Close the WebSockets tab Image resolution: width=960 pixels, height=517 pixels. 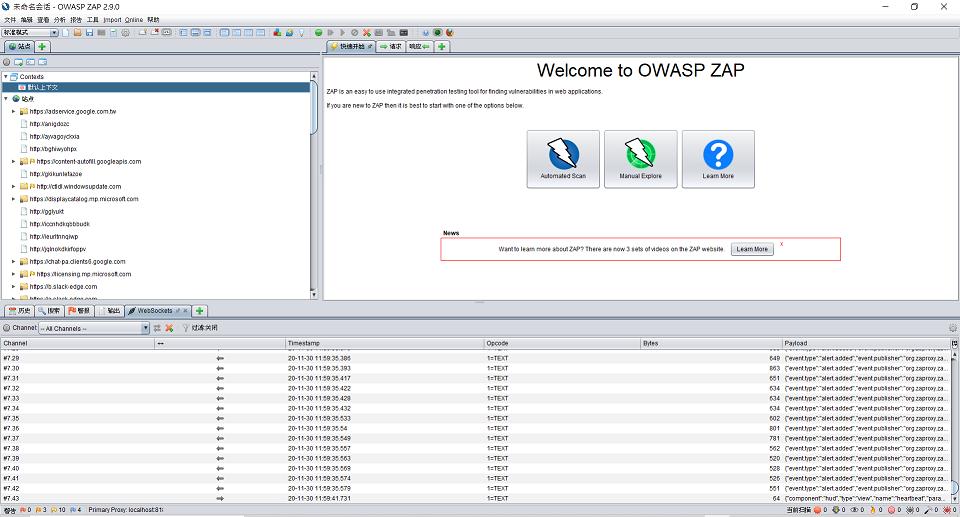pyautogui.click(x=185, y=311)
